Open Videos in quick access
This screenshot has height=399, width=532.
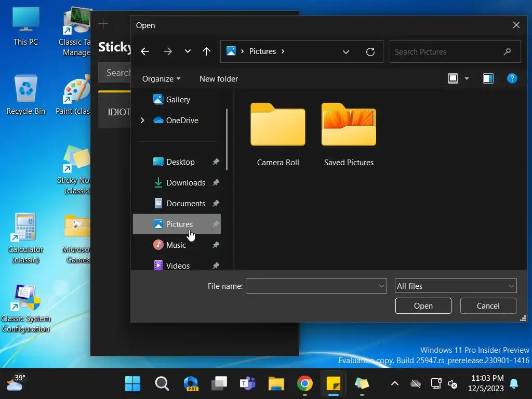coord(177,265)
